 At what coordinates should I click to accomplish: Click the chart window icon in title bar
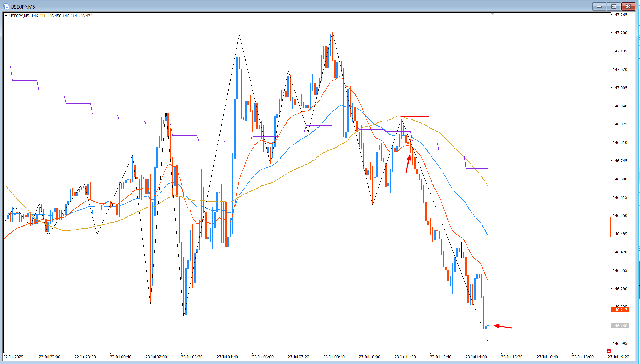pyautogui.click(x=6, y=6)
